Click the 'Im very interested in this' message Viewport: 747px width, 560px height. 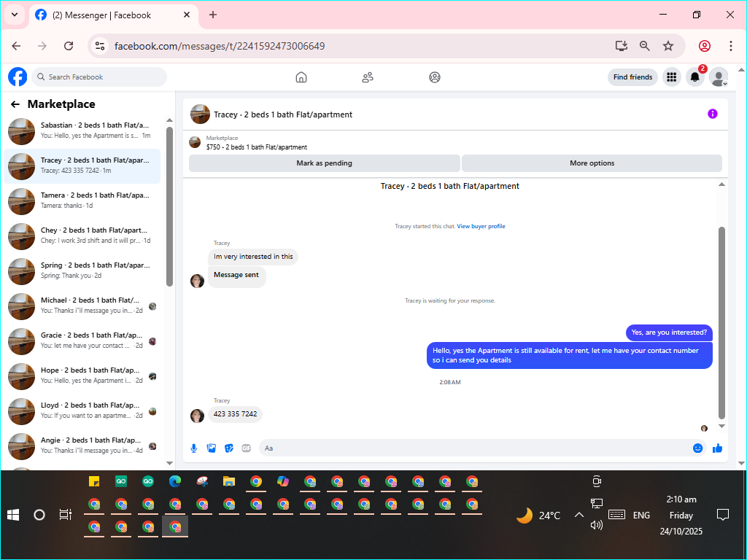point(253,257)
